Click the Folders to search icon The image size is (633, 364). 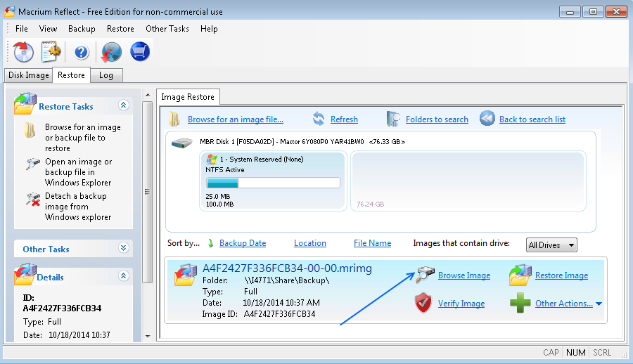pos(392,119)
